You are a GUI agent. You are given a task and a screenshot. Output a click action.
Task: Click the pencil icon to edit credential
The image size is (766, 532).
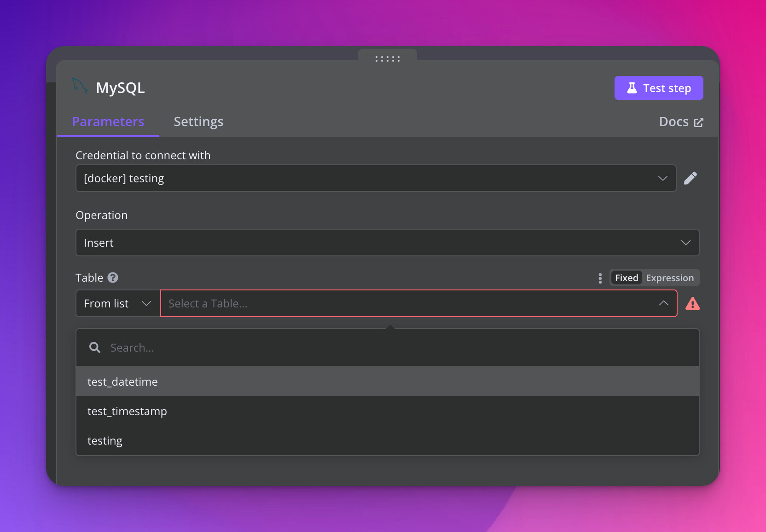click(x=691, y=178)
